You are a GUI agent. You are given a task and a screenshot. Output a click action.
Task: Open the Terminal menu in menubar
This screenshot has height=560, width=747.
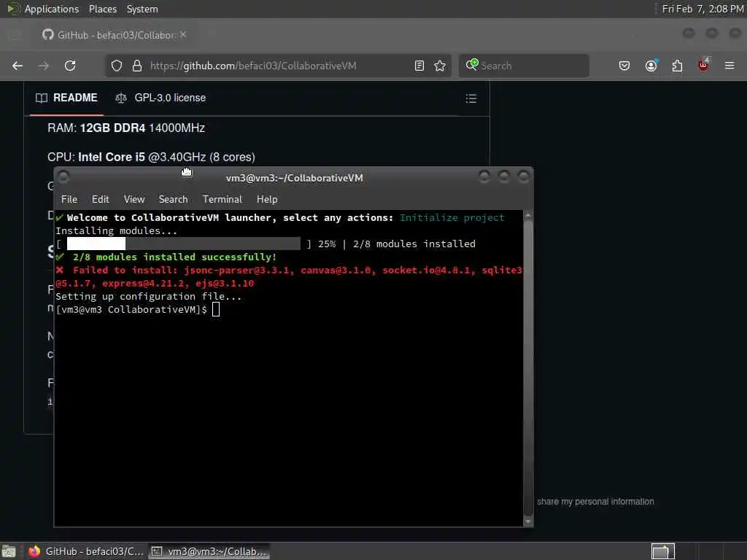(222, 199)
